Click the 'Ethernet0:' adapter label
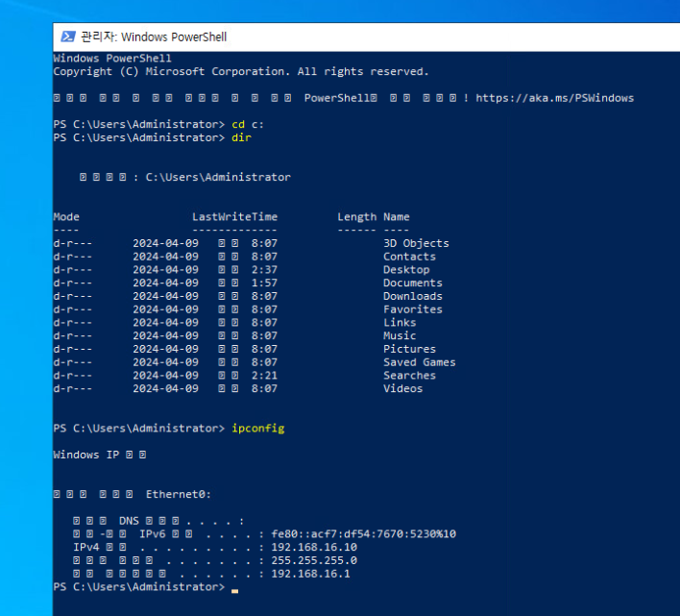 point(179,495)
